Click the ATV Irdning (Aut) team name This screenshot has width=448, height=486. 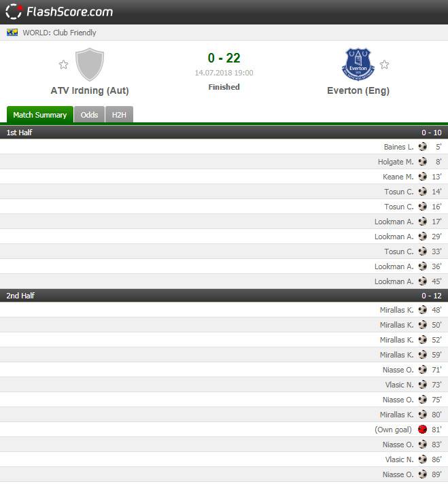(x=89, y=90)
